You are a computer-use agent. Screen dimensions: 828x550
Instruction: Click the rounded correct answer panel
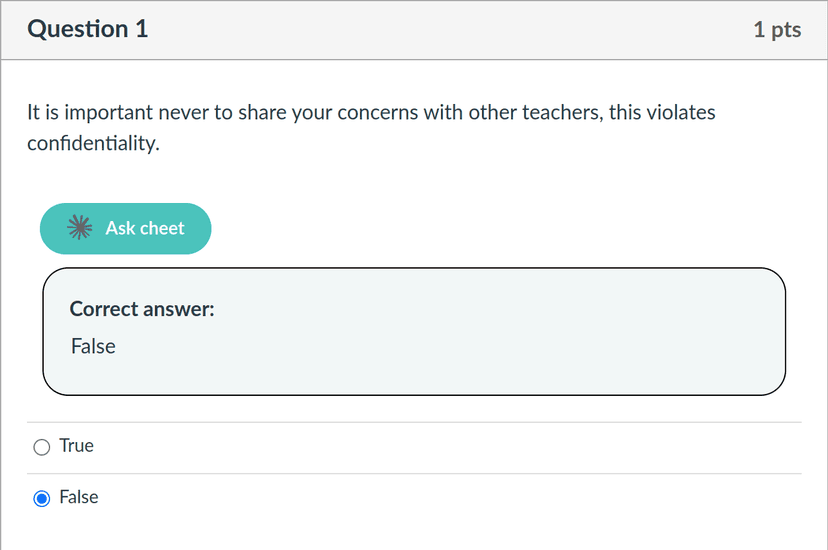click(414, 331)
